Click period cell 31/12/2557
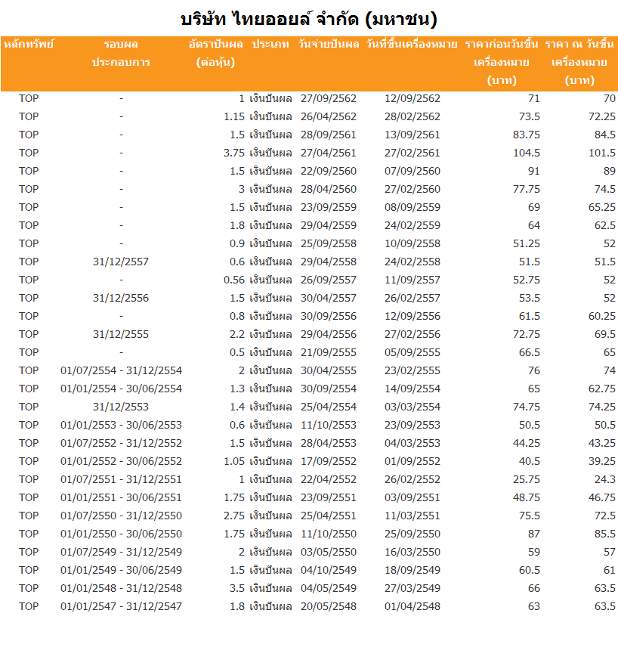Screen dimensions: 618x672 (121, 262)
